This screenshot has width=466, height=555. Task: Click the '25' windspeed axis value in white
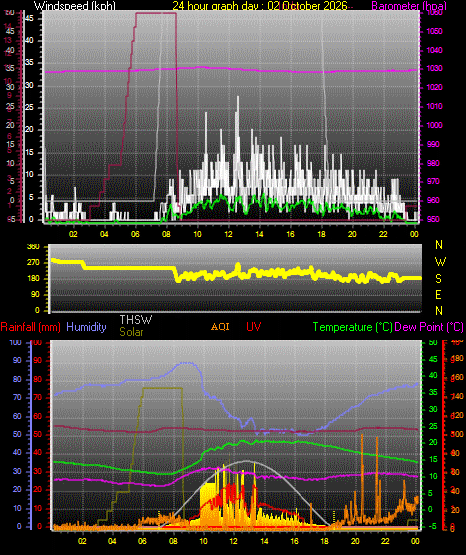(30, 107)
